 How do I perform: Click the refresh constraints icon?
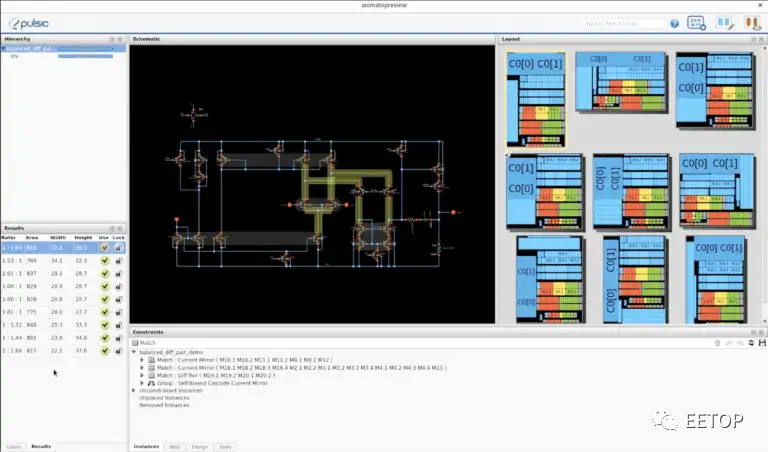tap(751, 343)
